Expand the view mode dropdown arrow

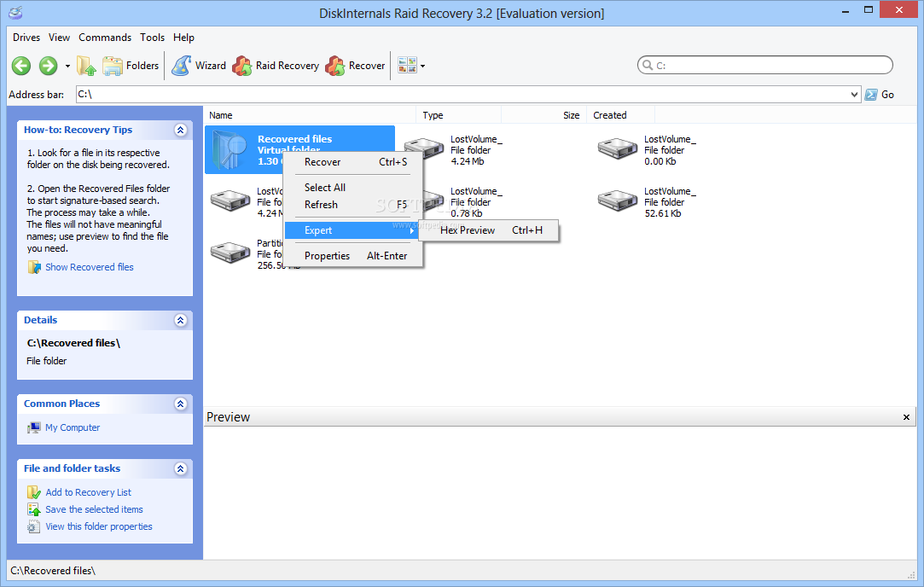coord(422,66)
